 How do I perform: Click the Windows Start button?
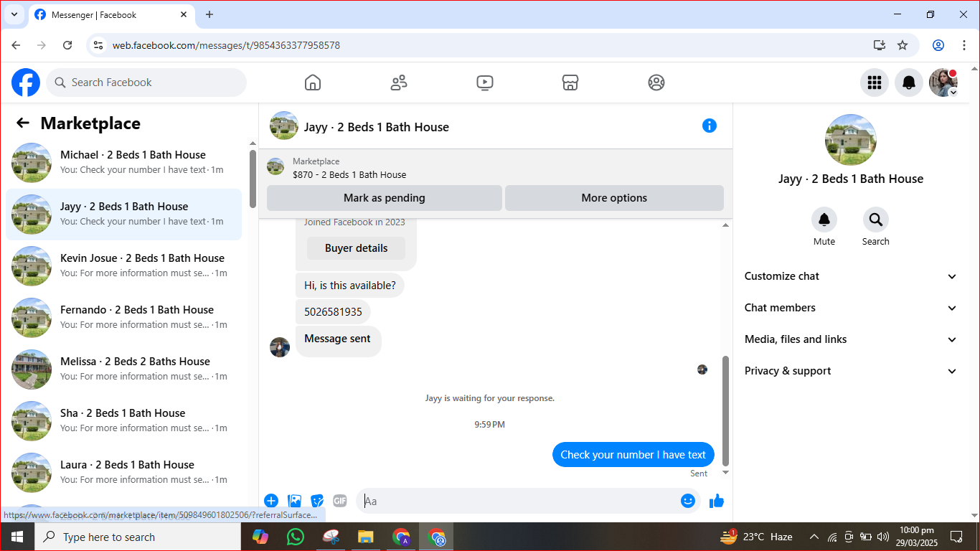point(17,537)
